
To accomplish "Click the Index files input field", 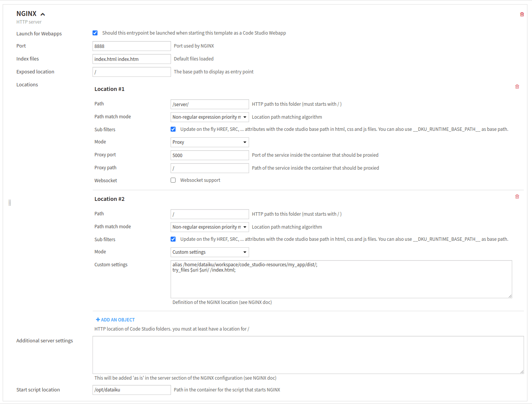I will coord(131,59).
